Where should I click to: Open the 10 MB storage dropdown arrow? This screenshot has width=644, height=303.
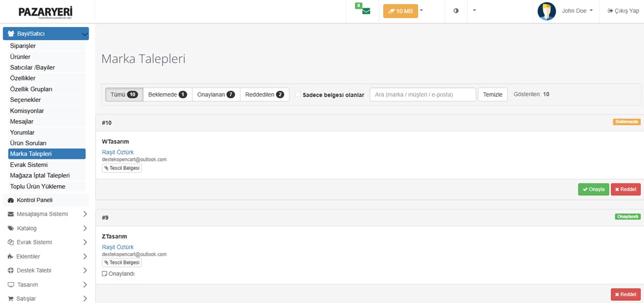point(421,11)
